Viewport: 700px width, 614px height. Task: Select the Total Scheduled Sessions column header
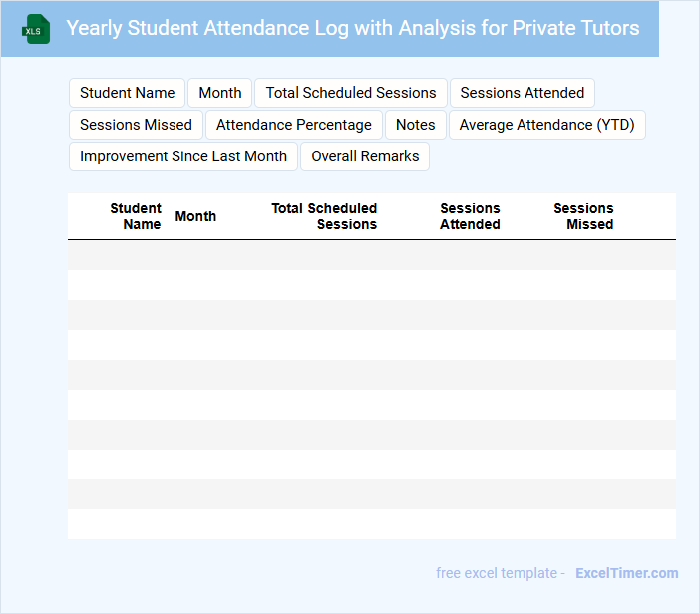click(325, 216)
